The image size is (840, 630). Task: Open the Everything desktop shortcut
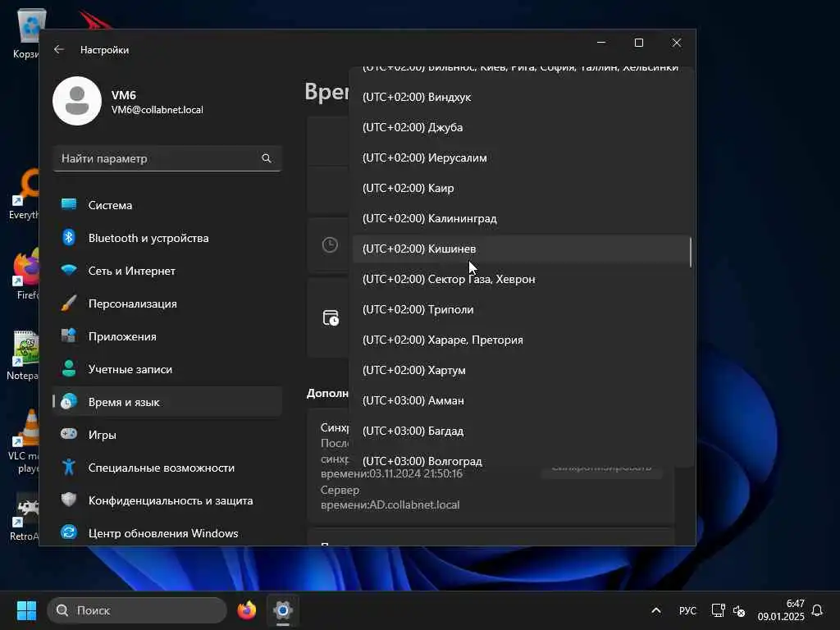pos(24,194)
